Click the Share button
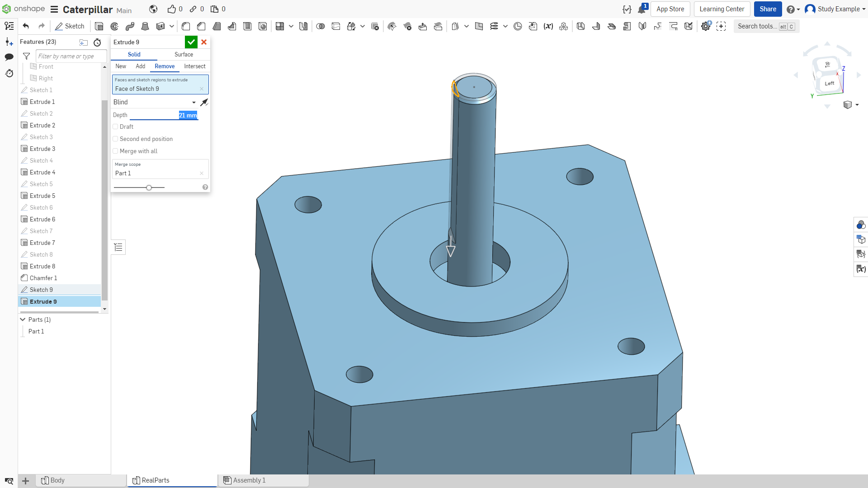This screenshot has height=488, width=868. point(768,9)
